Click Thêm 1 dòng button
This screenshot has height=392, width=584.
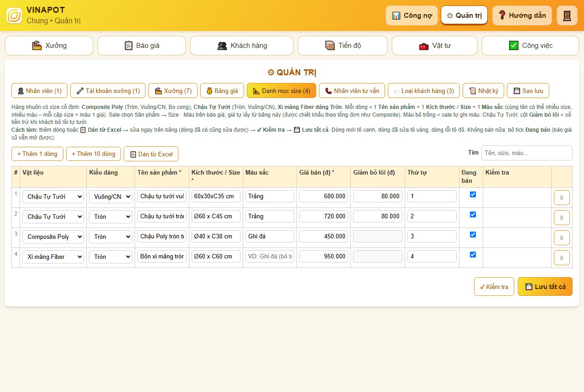[37, 154]
